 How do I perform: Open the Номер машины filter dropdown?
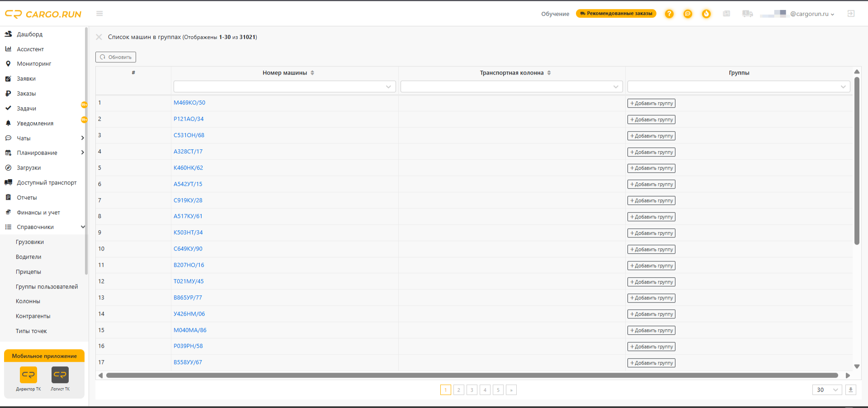click(x=285, y=86)
